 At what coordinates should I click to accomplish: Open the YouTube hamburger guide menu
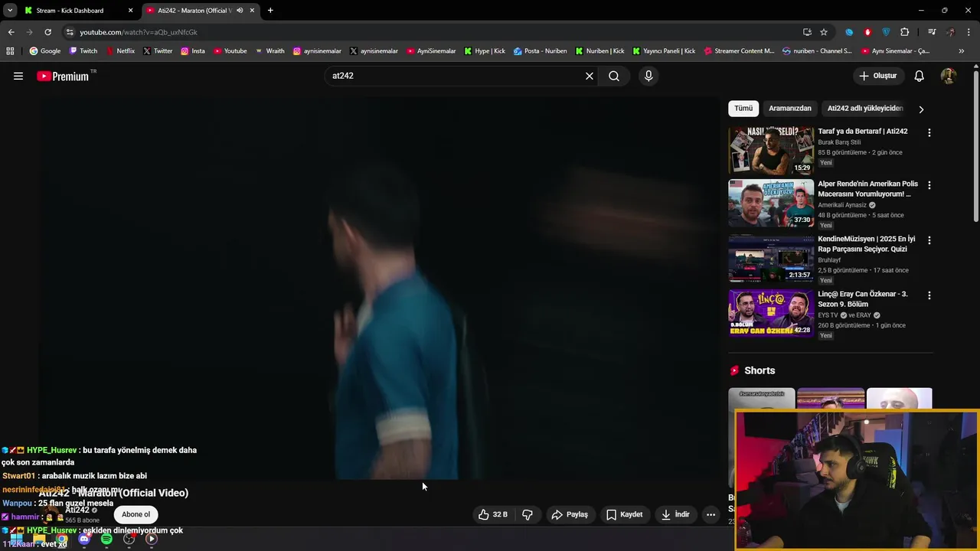point(18,76)
